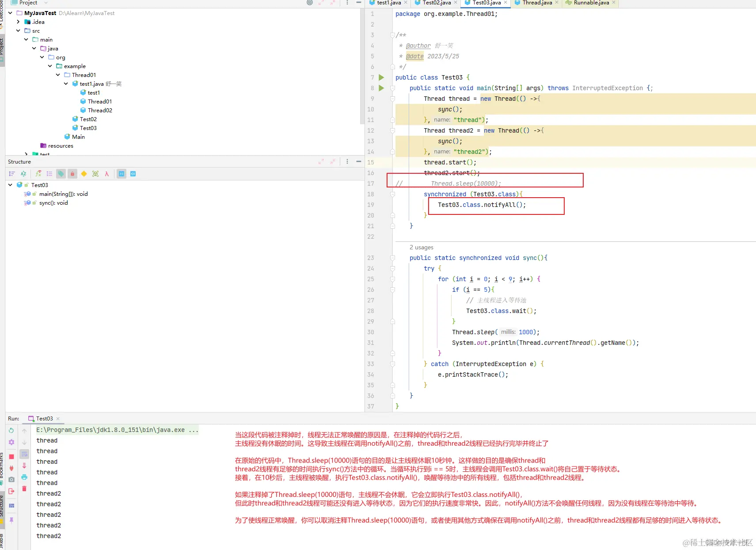
Task: Collapse the Thread01 package
Action: (58, 75)
